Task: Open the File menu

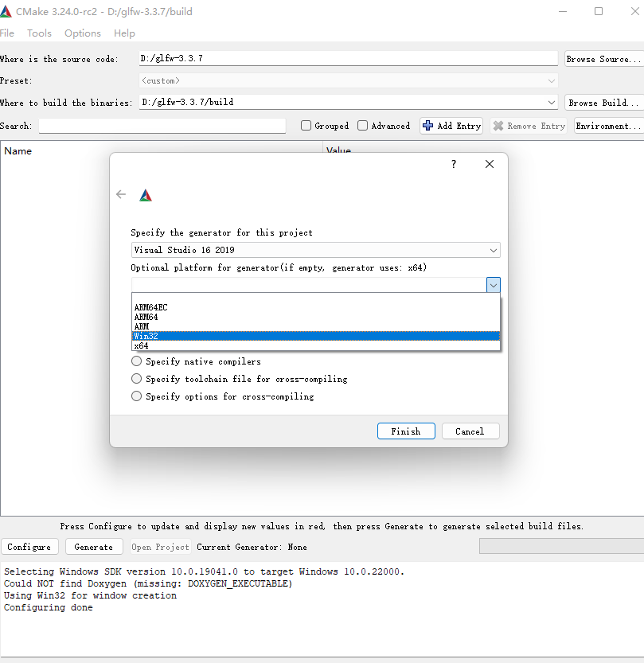Action: (x=6, y=33)
